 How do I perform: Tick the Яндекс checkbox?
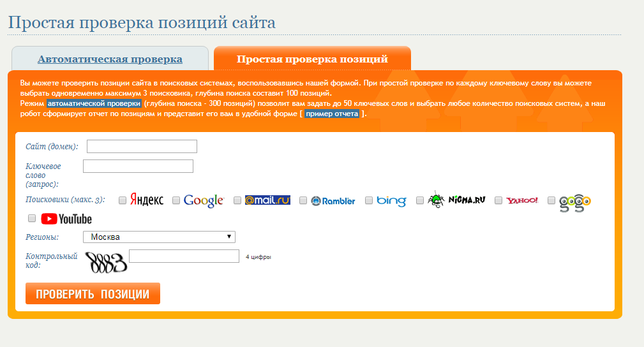click(123, 200)
